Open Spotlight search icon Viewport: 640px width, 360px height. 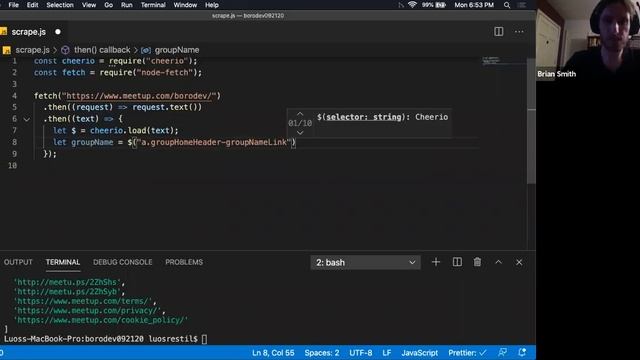tap(507, 5)
